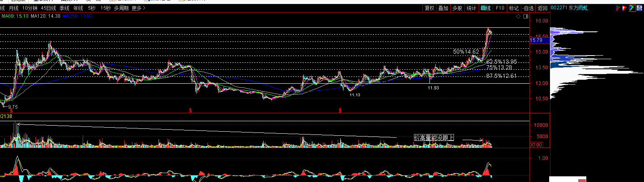Click the 叠加 overlay button
644x182 pixels.
pyautogui.click(x=443, y=8)
